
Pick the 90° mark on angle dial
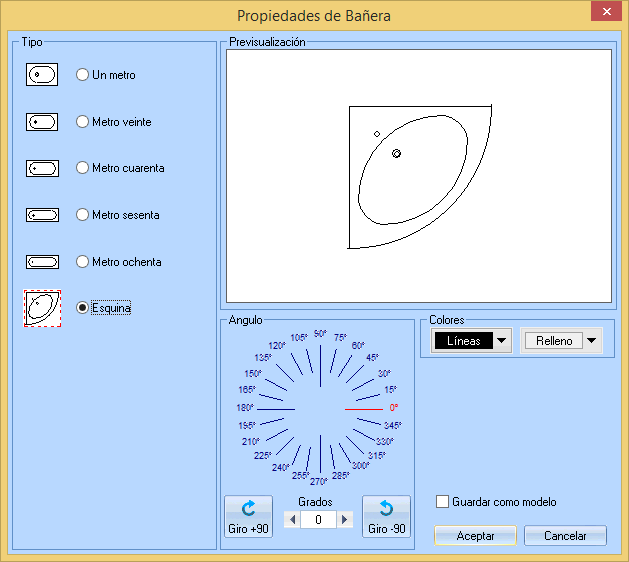(320, 334)
